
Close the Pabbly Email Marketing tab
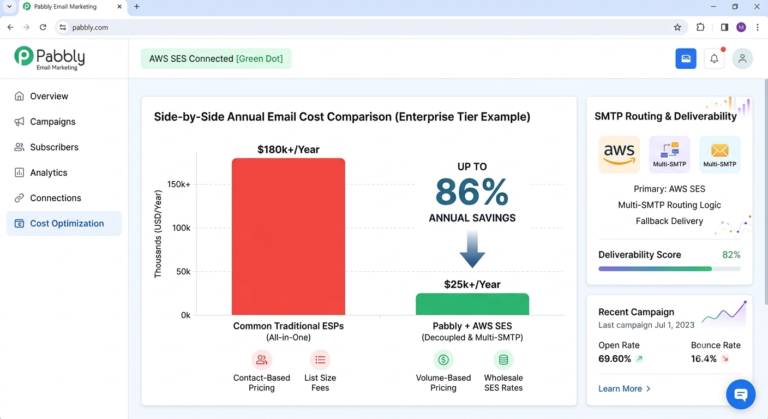point(119,7)
